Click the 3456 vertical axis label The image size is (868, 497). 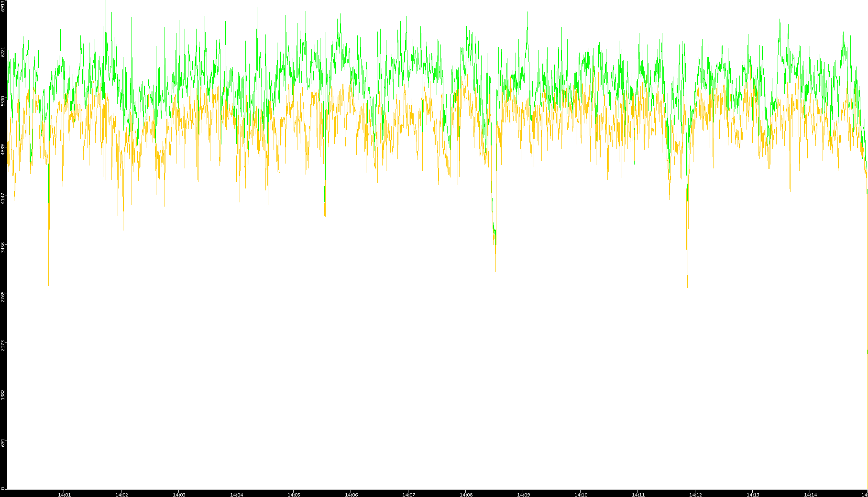point(3,247)
